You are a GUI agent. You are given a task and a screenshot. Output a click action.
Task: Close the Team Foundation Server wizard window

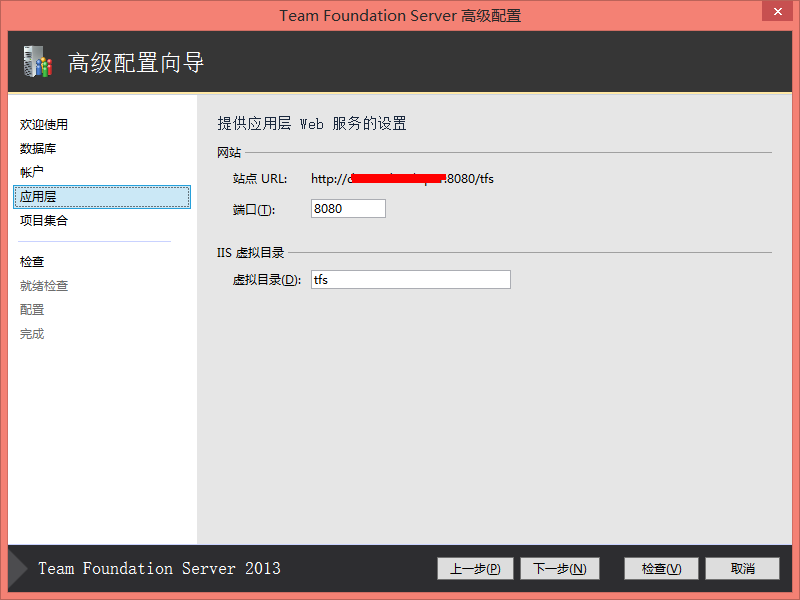(x=778, y=11)
